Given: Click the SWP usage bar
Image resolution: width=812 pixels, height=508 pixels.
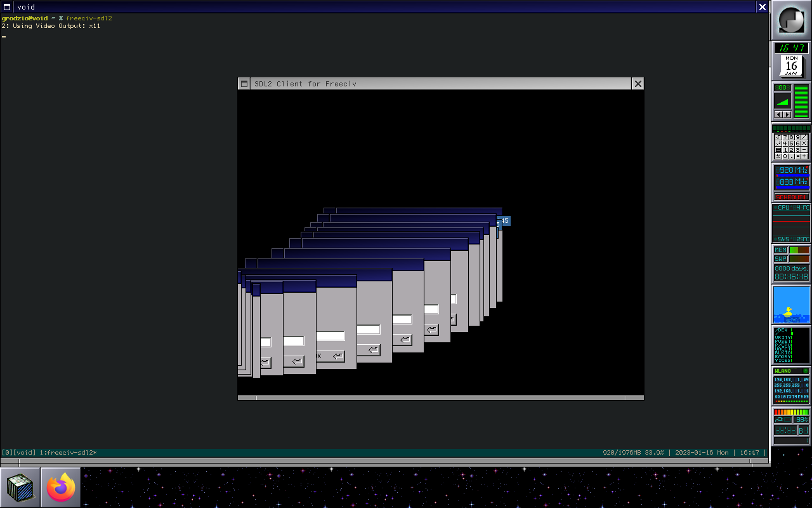Looking at the screenshot, I should coord(799,259).
